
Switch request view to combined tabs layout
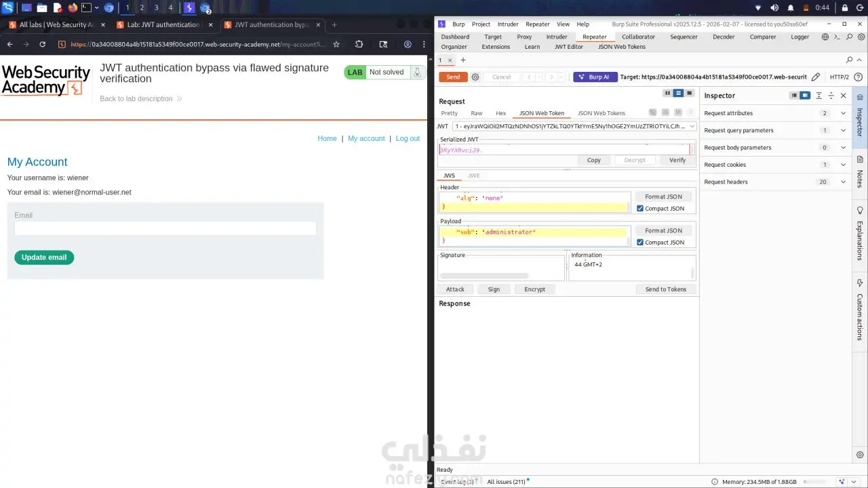pos(690,93)
